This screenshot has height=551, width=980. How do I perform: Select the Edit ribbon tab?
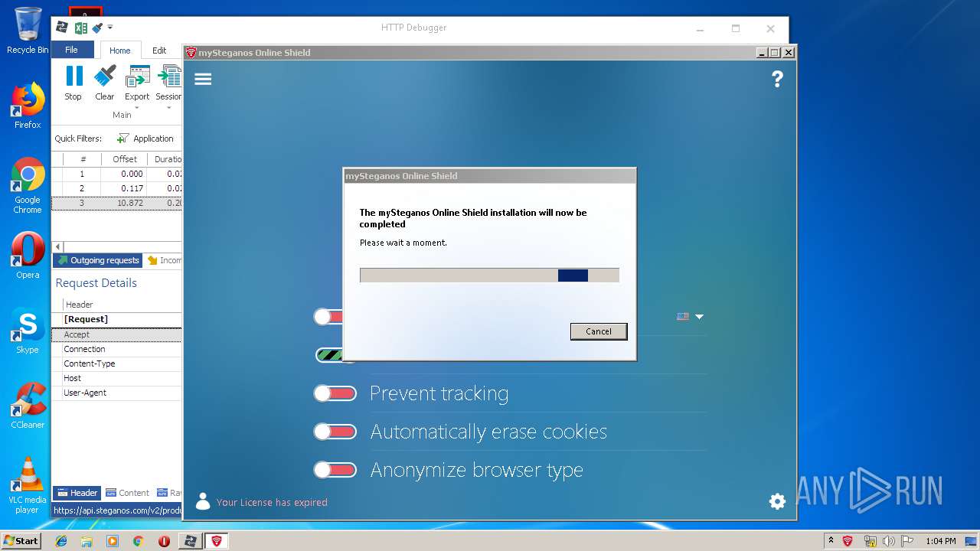point(159,51)
